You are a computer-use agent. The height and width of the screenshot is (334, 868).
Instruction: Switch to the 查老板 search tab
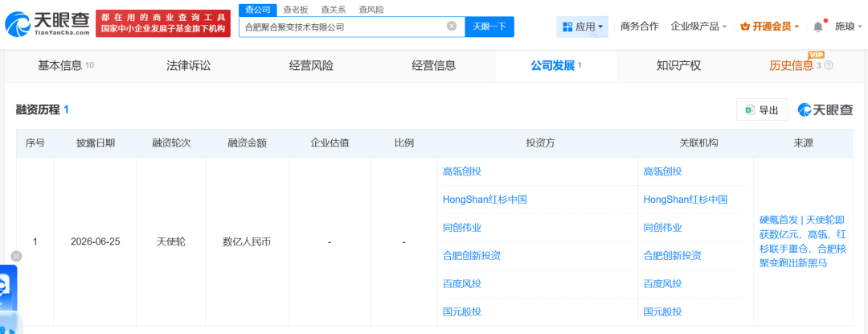(295, 10)
